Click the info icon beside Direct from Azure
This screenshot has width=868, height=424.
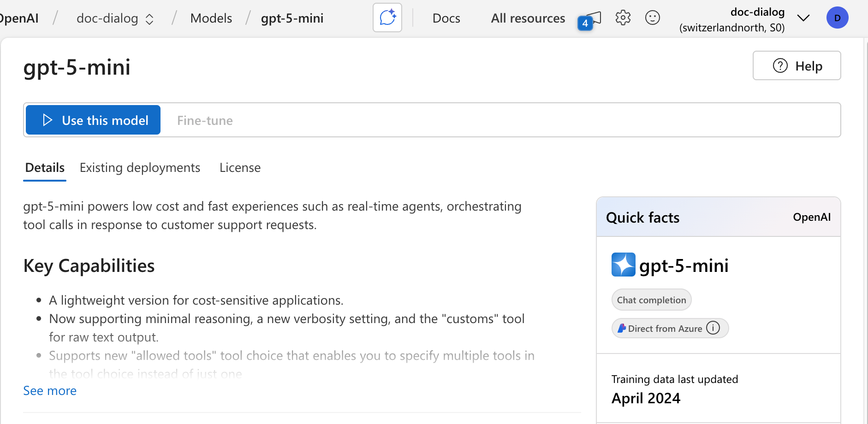point(713,328)
